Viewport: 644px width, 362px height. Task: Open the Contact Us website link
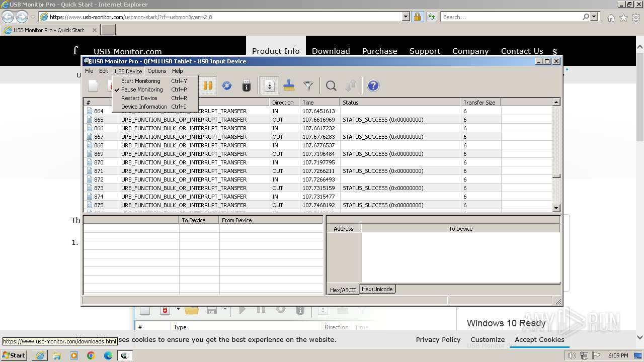pos(522,51)
